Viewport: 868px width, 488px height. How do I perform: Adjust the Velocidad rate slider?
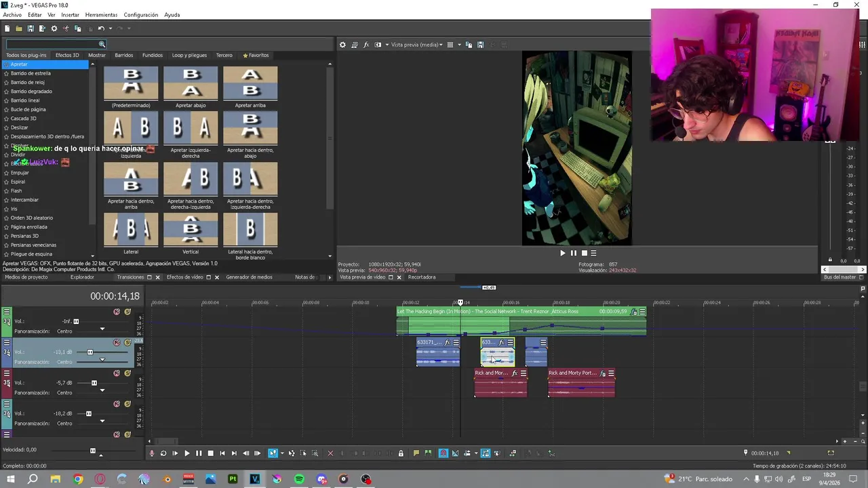click(x=93, y=450)
